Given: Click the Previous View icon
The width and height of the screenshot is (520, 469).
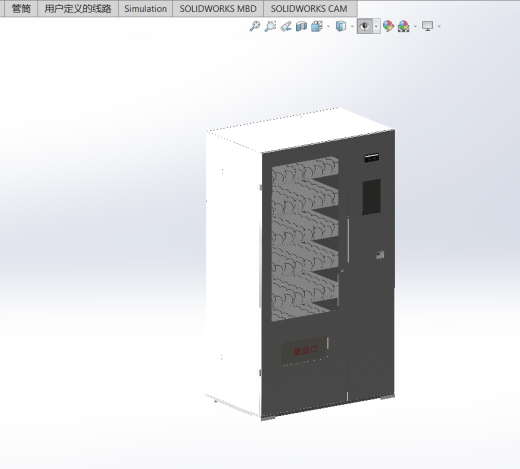Looking at the screenshot, I should (286, 26).
